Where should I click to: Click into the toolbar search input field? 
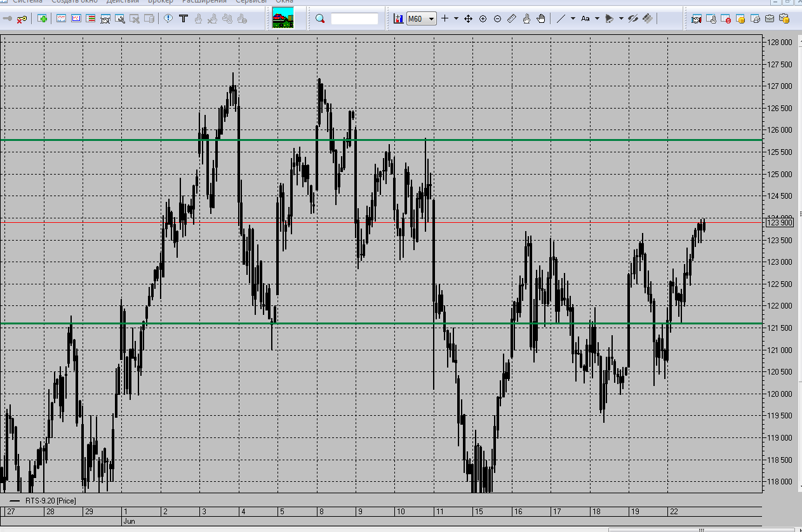354,19
